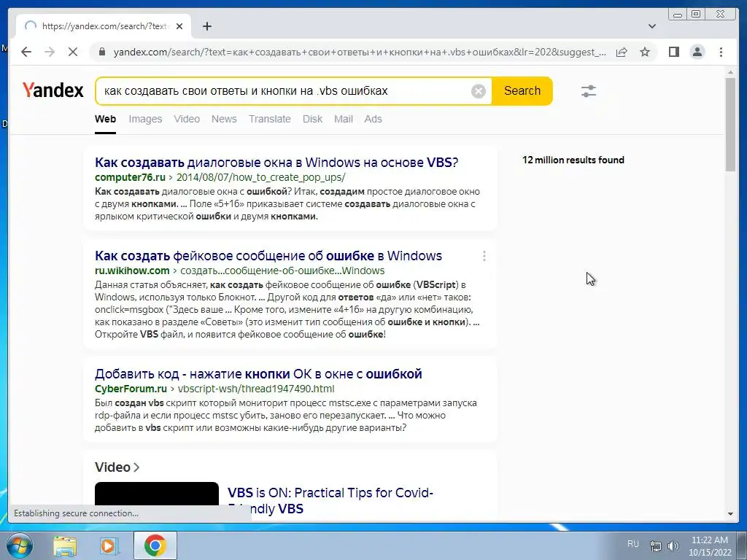
Task: Open the computer76.ru result title link
Action: 276,163
